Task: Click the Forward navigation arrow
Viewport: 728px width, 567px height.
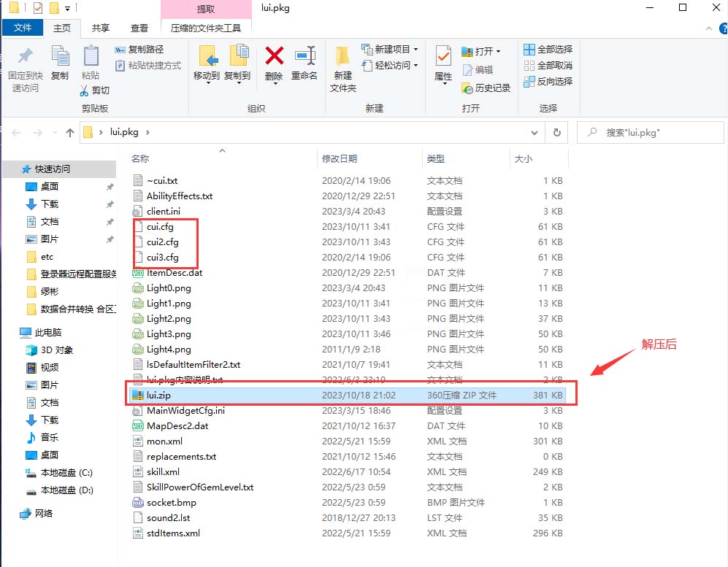Action: coord(38,133)
